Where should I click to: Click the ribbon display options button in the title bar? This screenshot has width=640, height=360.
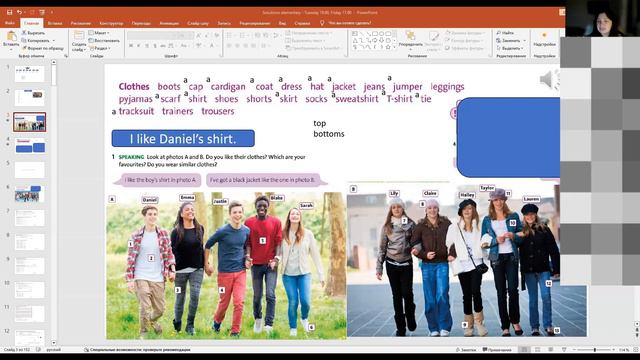[562, 12]
